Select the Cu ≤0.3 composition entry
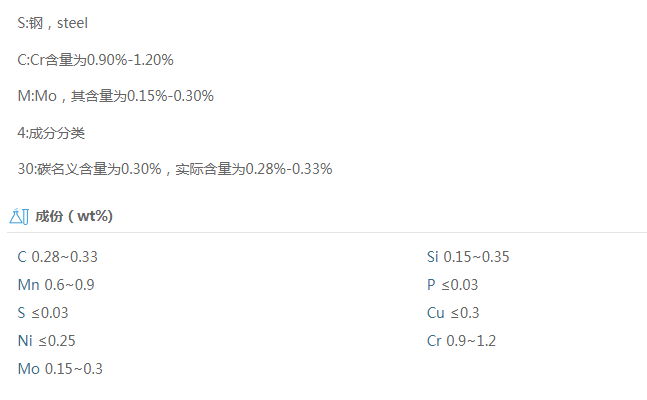This screenshot has height=400, width=647. coord(453,313)
